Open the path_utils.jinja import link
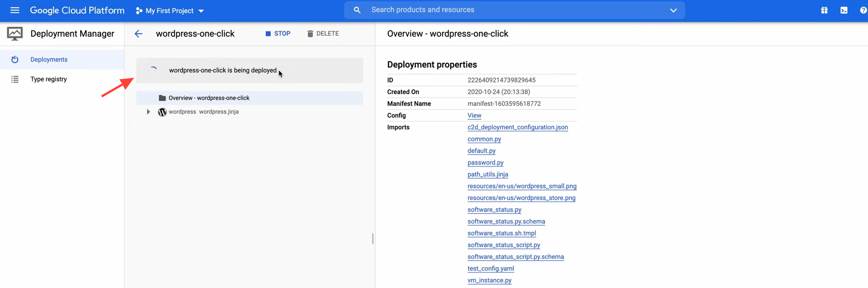This screenshot has height=288, width=868. click(x=488, y=174)
